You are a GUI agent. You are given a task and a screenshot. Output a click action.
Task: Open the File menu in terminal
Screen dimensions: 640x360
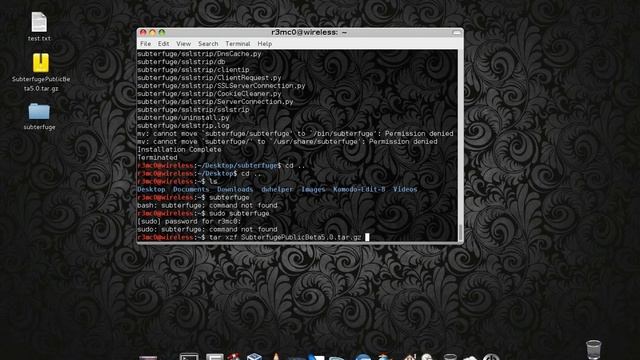[x=145, y=44]
